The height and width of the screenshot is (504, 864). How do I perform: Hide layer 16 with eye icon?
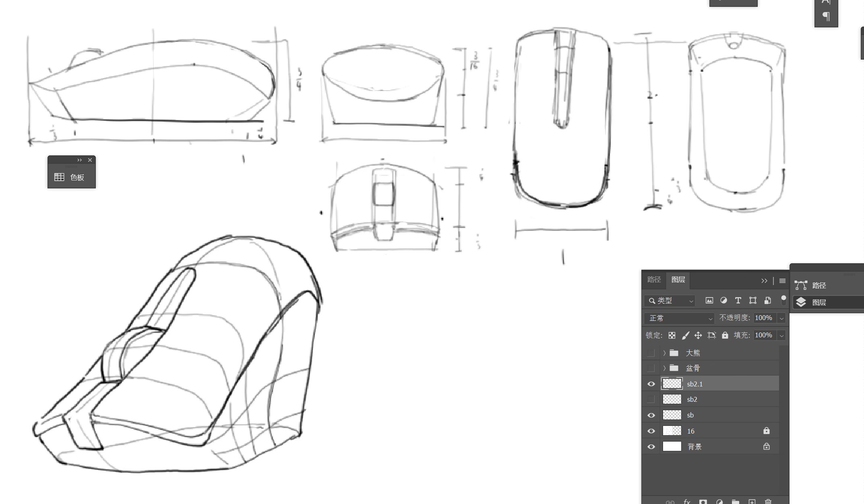651,431
